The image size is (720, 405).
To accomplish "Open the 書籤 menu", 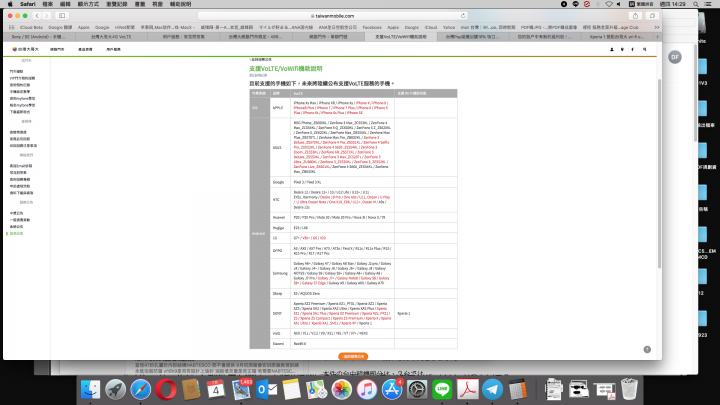I will pyautogui.click(x=140, y=4).
